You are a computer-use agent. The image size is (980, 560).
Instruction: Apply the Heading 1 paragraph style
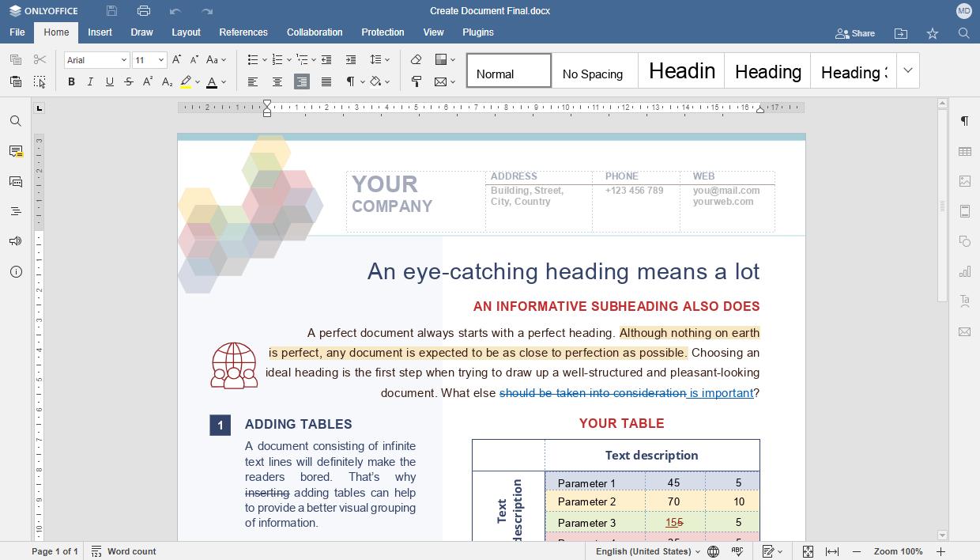[x=680, y=70]
